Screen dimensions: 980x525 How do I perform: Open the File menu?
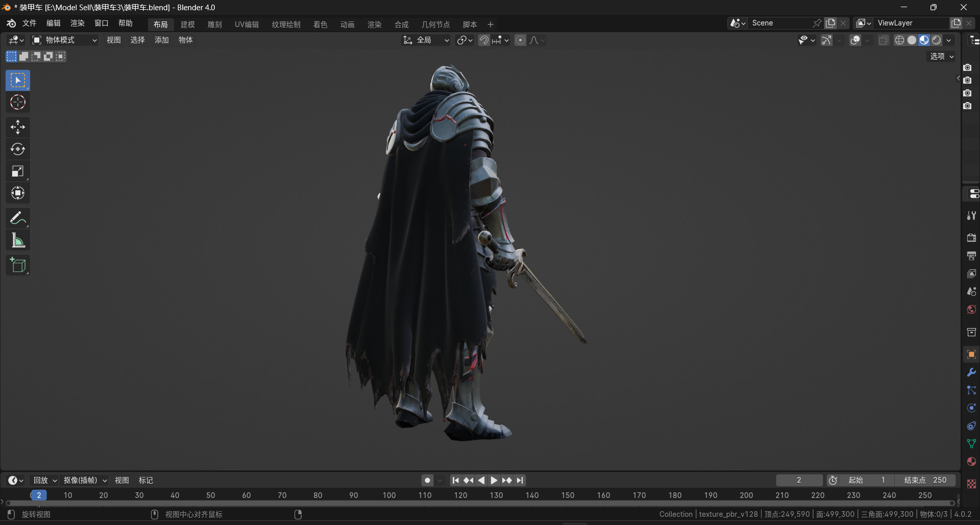tap(30, 23)
